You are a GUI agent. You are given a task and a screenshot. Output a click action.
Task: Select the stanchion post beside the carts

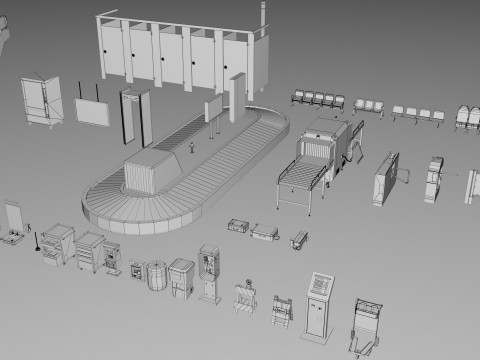coord(37,242)
